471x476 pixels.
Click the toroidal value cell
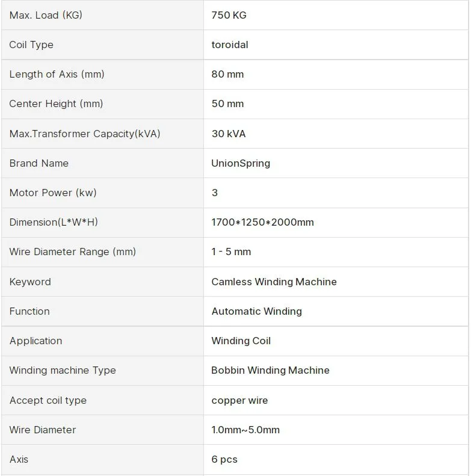click(x=336, y=45)
